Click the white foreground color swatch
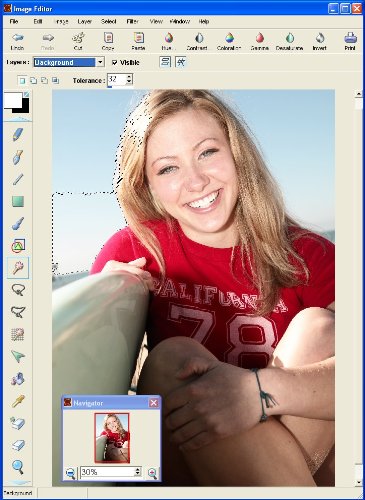This screenshot has width=365, height=500. point(13,100)
